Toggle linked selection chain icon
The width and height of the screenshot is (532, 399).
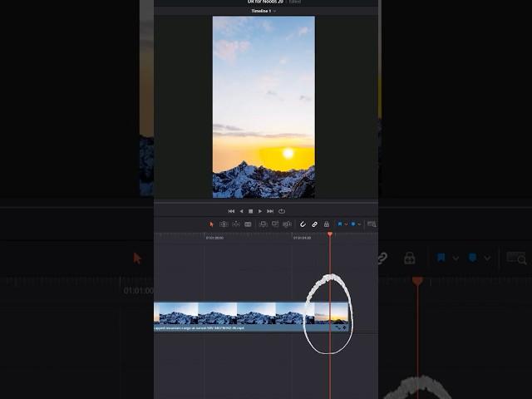314,224
